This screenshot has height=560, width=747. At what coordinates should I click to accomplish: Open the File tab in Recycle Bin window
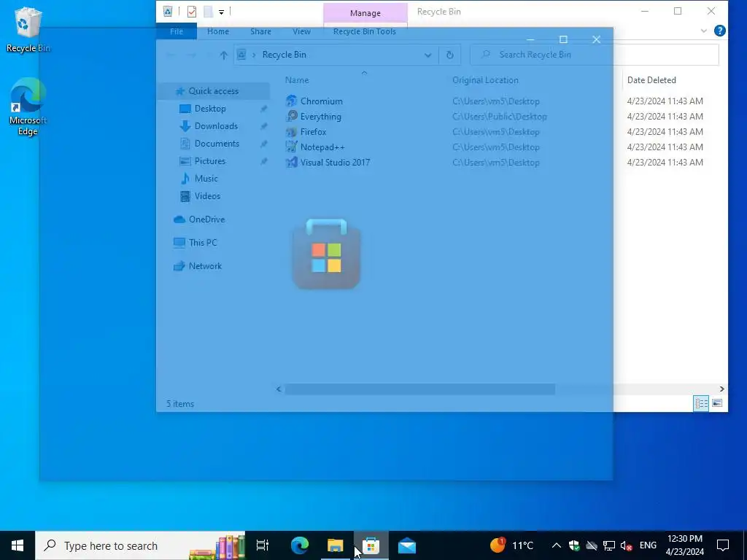tap(177, 31)
